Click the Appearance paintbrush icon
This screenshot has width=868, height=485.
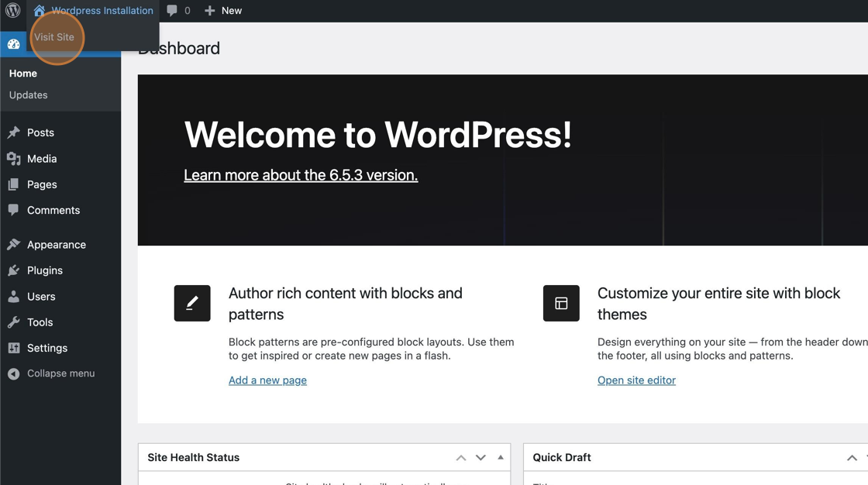point(14,245)
